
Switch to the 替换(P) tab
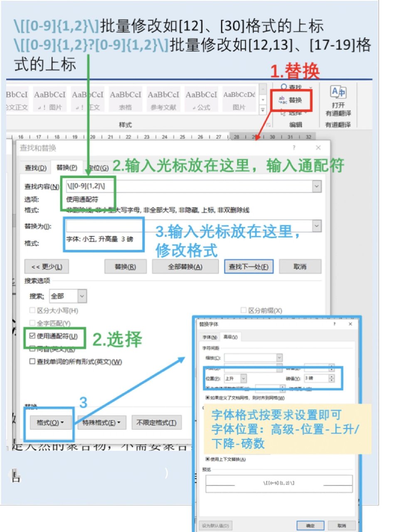coord(67,167)
